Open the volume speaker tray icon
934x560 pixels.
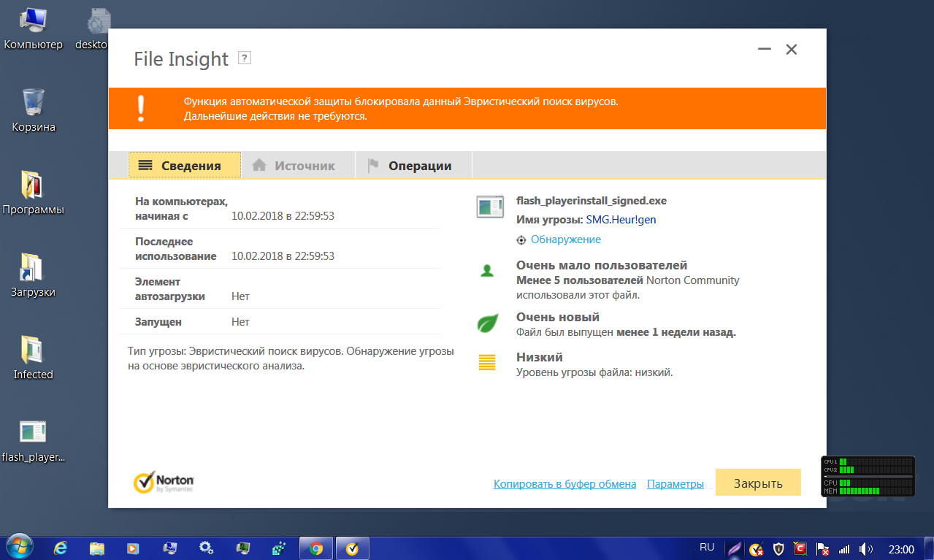867,548
